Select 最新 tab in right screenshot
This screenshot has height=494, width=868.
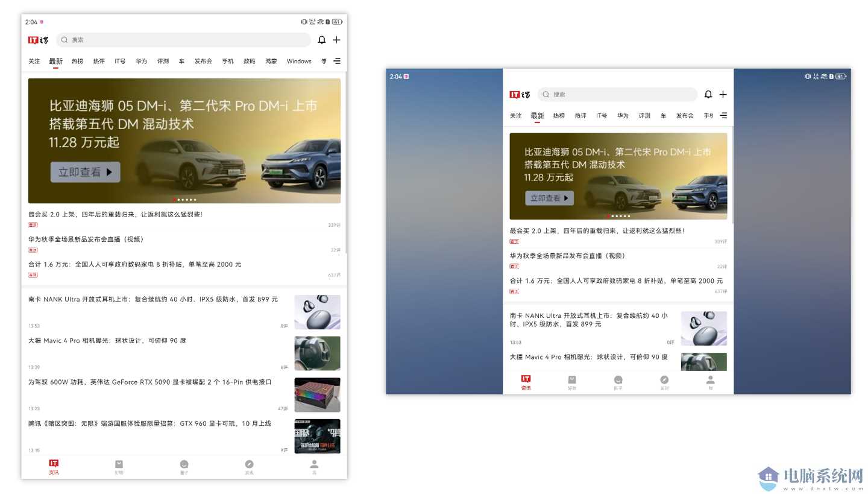tap(537, 115)
